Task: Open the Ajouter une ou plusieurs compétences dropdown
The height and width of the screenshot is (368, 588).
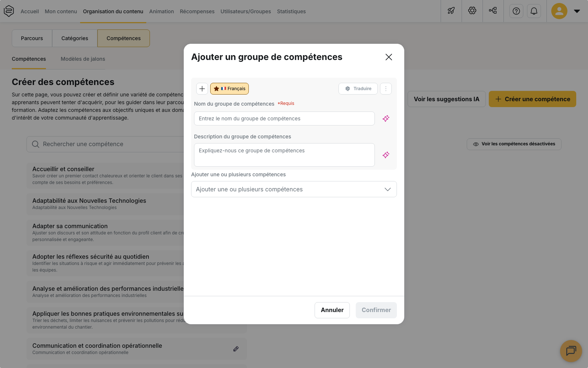Action: click(294, 189)
